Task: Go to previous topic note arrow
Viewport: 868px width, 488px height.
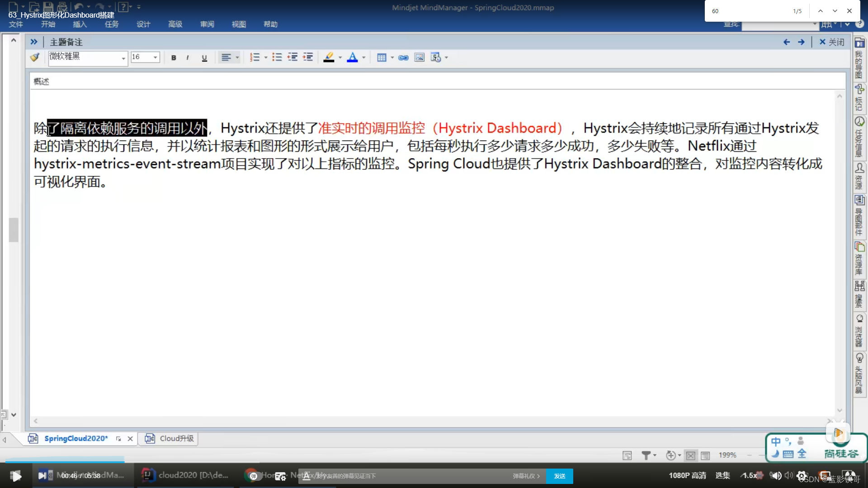Action: click(787, 42)
